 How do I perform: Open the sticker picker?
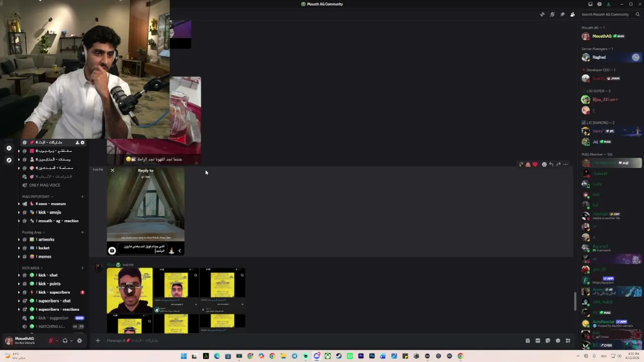[x=547, y=340]
